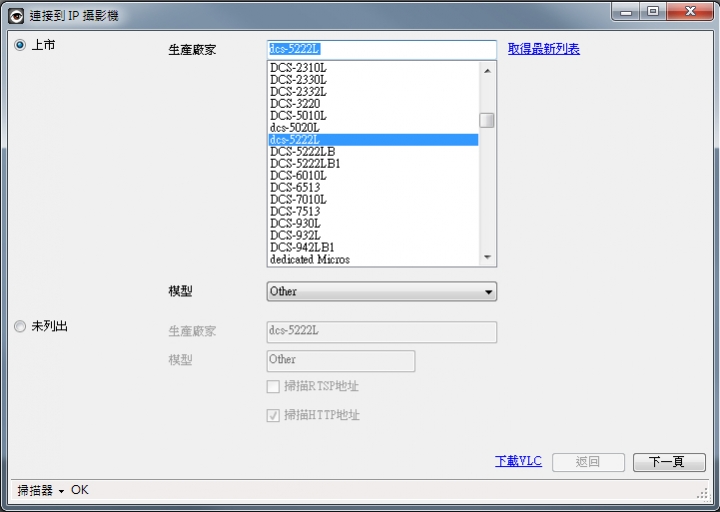
Task: Select the 上市 radio button
Action: [x=20, y=45]
